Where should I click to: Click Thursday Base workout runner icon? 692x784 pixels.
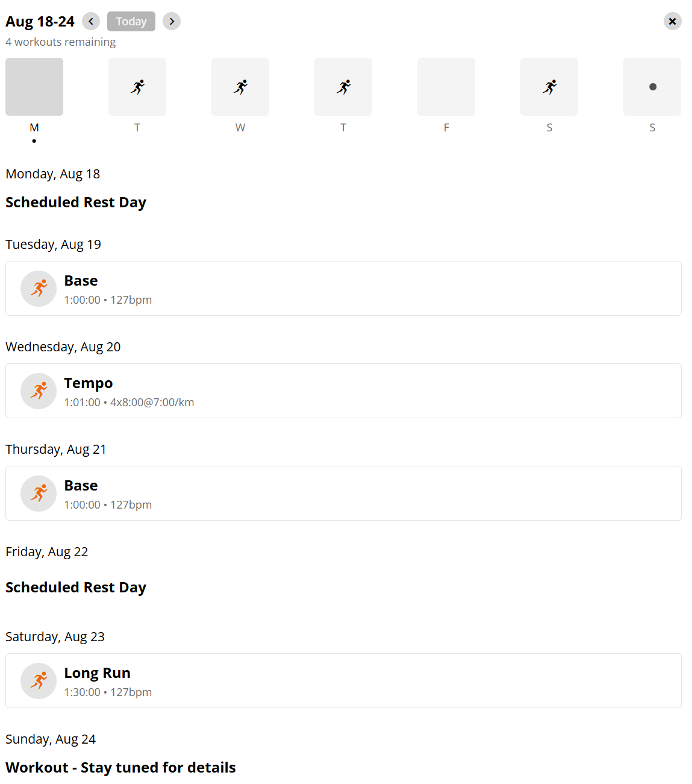[39, 494]
